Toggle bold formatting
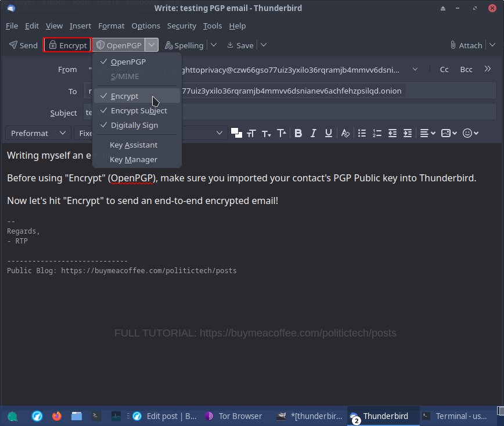 tap(298, 133)
